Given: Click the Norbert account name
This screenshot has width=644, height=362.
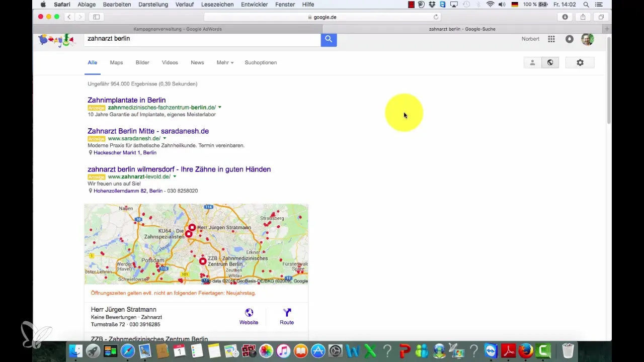Looking at the screenshot, I should [x=530, y=39].
